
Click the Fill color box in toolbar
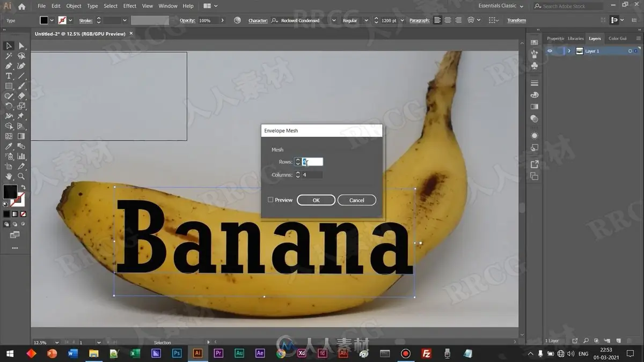tap(10, 191)
